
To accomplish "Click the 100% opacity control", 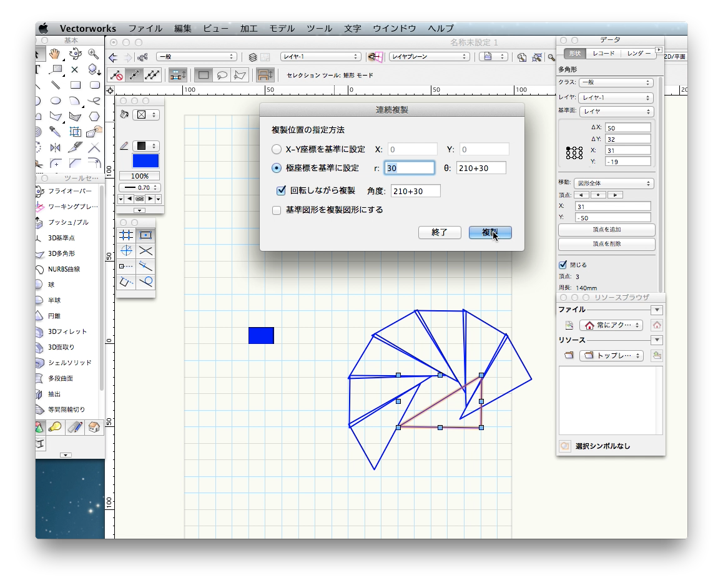I will click(x=139, y=175).
